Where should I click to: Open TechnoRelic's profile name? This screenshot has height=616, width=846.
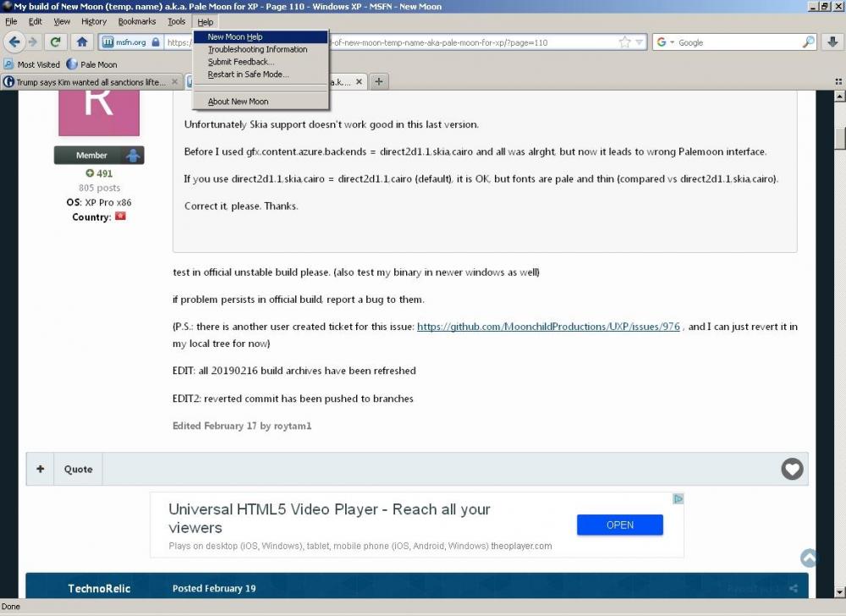(99, 588)
